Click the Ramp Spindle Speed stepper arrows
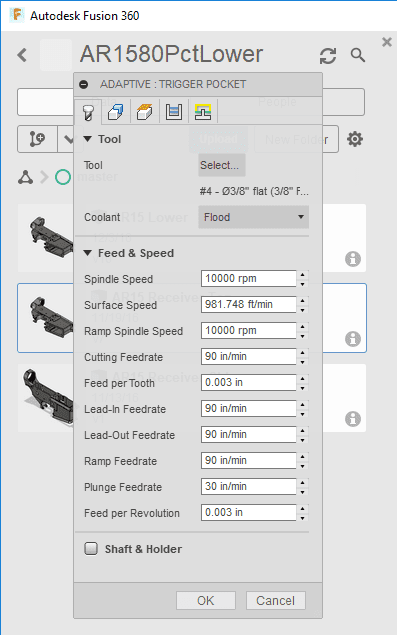The height and width of the screenshot is (635, 397). click(x=303, y=330)
